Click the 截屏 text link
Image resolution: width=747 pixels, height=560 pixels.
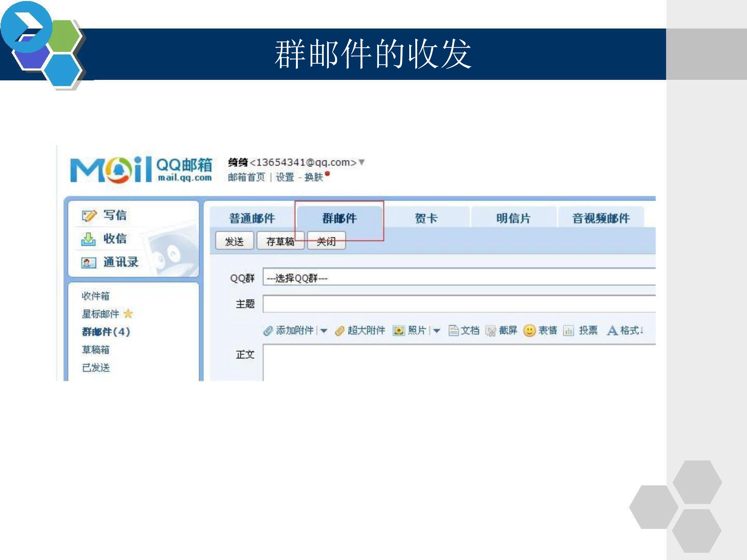click(508, 330)
